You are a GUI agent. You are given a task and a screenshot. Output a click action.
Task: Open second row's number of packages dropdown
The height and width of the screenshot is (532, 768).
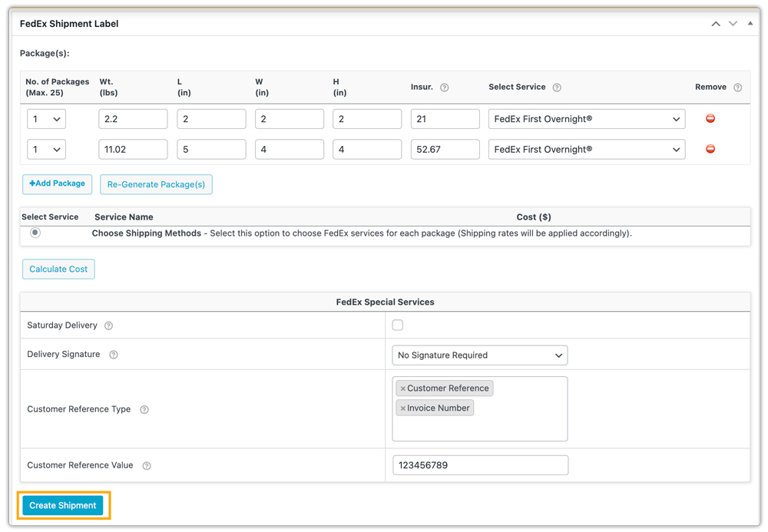(x=46, y=150)
